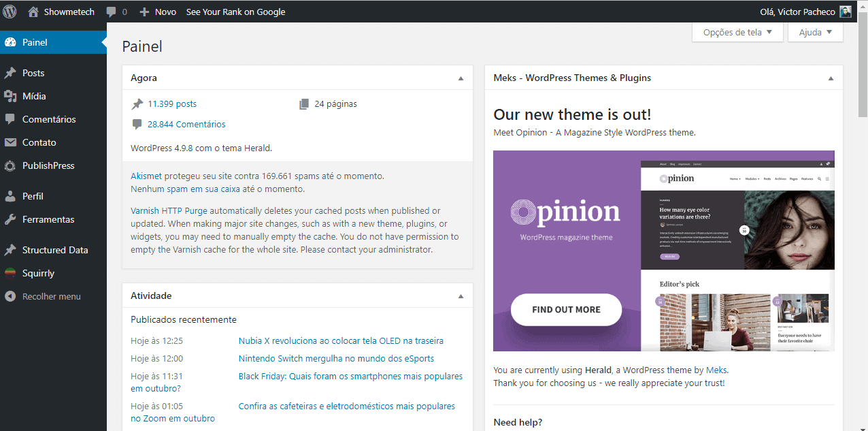Click the Akismet link

pyautogui.click(x=146, y=176)
